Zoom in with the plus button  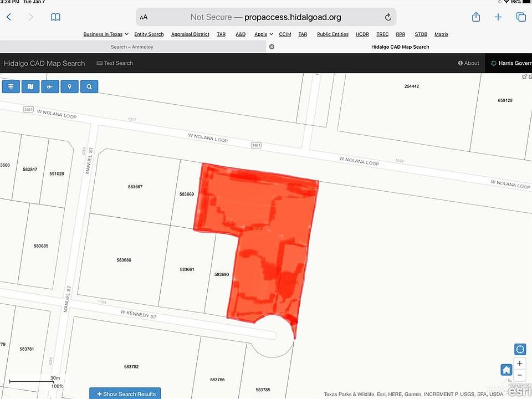pyautogui.click(x=520, y=364)
